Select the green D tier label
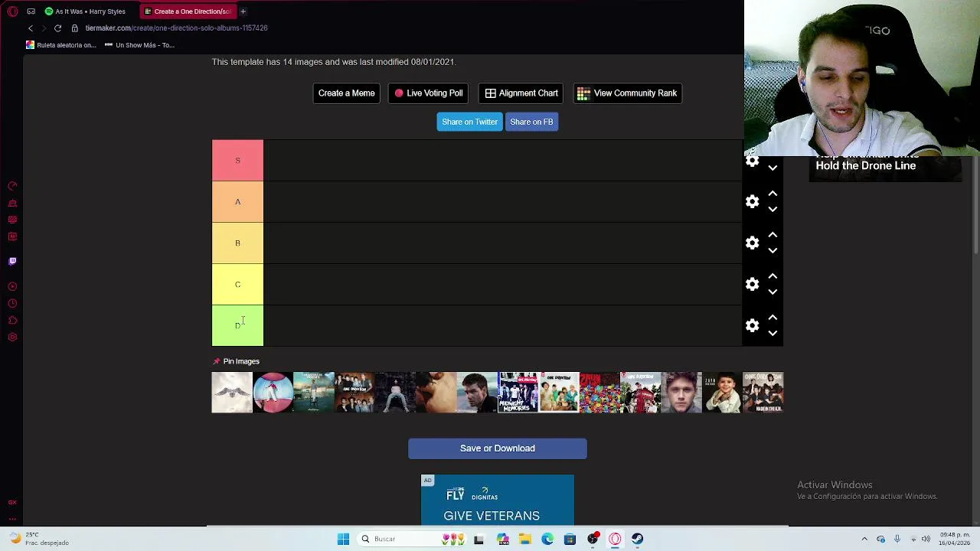Screen dimensions: 980x551 point(237,326)
